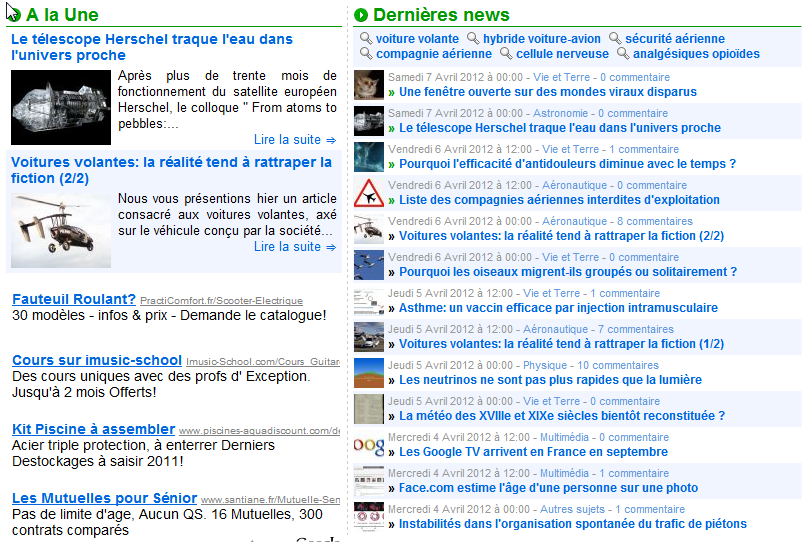802x542 pixels.
Task: Click the thumbnail for the météo XVIIIe article
Action: pyautogui.click(x=369, y=409)
